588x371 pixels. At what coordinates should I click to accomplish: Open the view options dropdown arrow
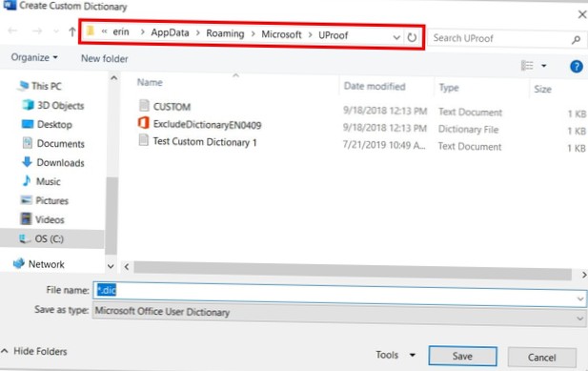coord(544,66)
